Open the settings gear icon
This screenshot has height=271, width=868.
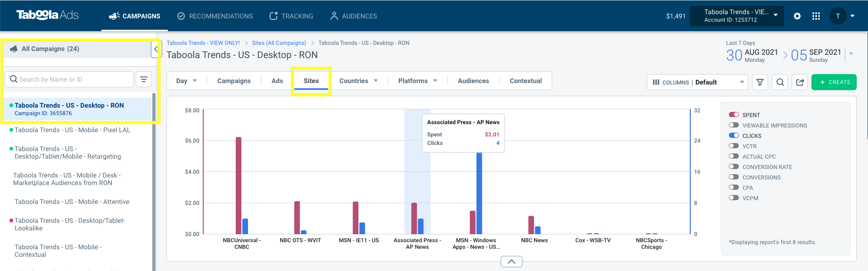pyautogui.click(x=797, y=16)
